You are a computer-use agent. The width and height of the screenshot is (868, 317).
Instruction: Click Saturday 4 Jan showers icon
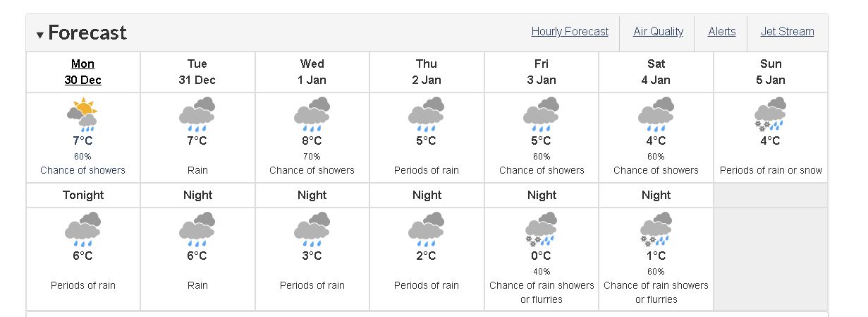pos(656,115)
